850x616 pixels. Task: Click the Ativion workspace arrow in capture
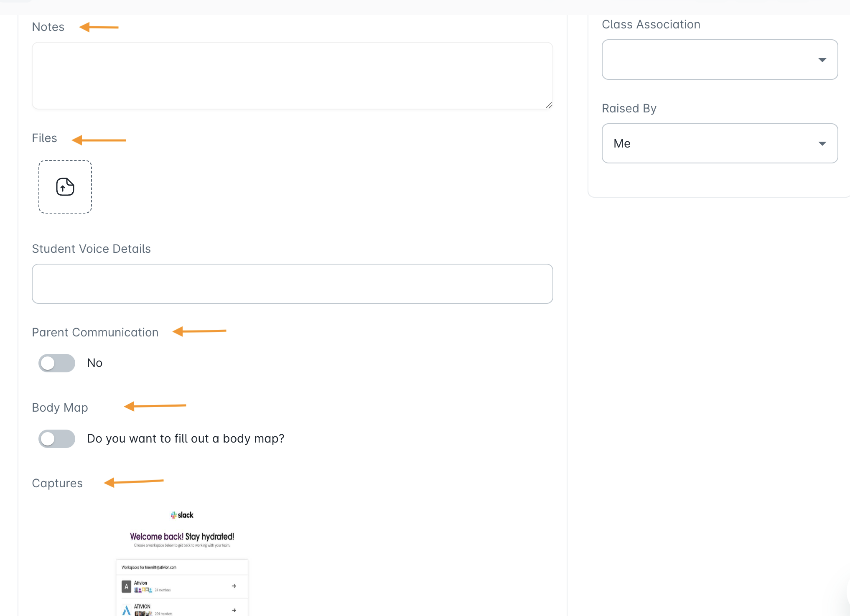[x=234, y=586]
